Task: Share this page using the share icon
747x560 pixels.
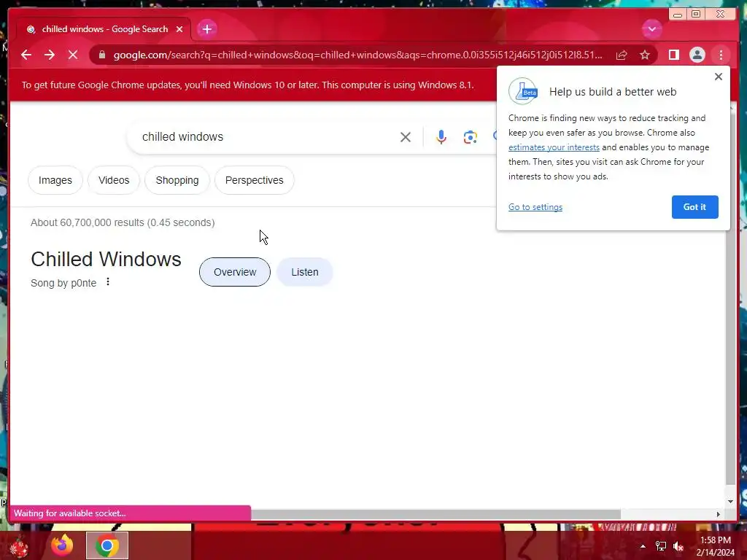Action: (622, 55)
